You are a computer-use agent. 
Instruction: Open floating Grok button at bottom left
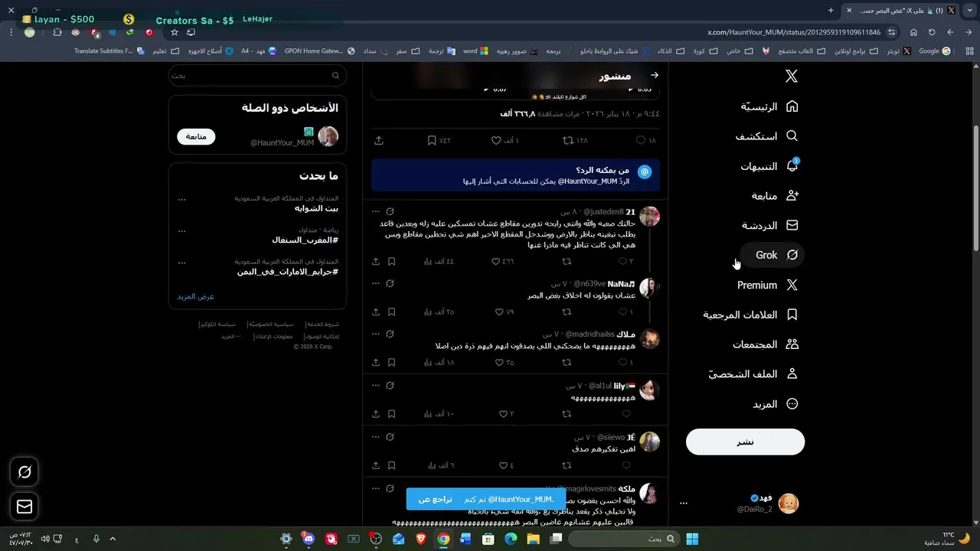24,472
